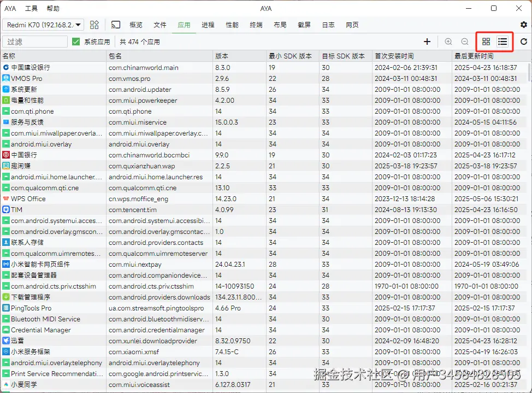Sort by 名称 column header

coord(54,56)
